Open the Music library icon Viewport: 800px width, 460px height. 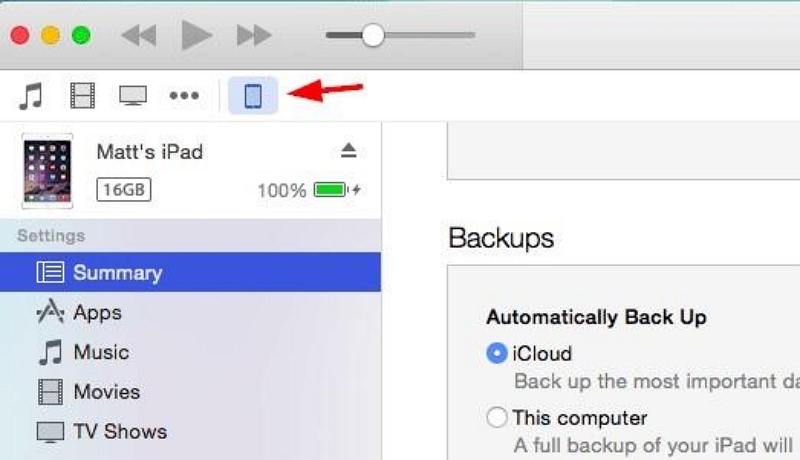pos(32,96)
